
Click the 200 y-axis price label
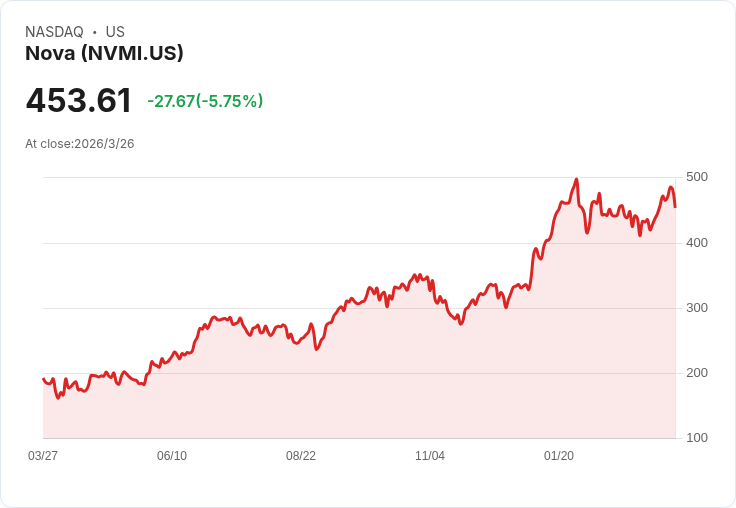pyautogui.click(x=696, y=373)
